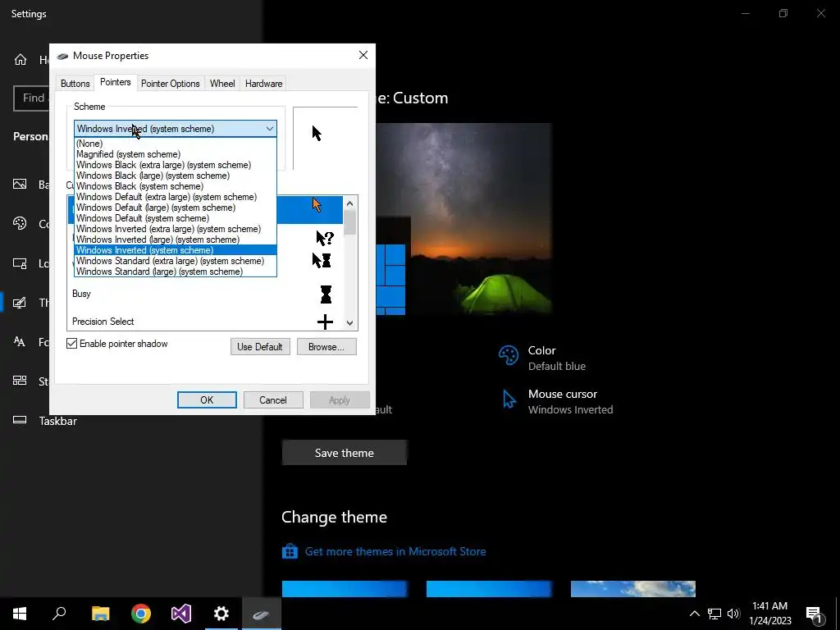
Task: Select Windows Standard (extra large) scheme
Action: coord(176,261)
